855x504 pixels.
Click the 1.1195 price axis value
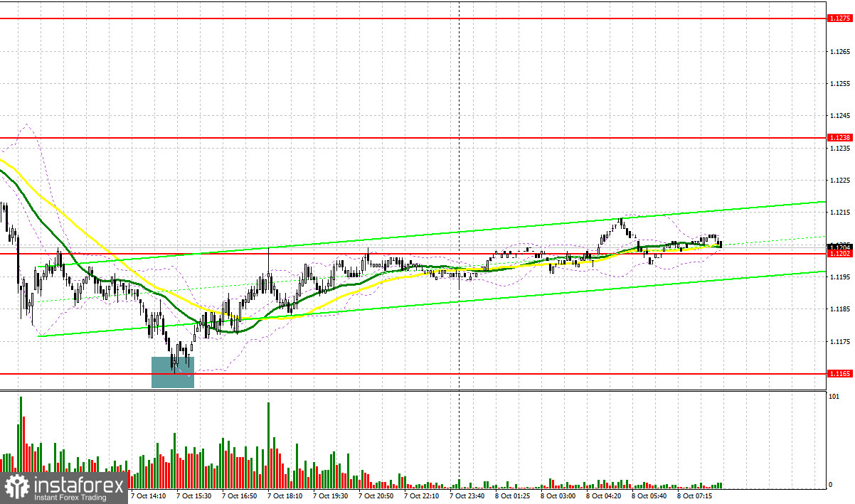coord(839,277)
